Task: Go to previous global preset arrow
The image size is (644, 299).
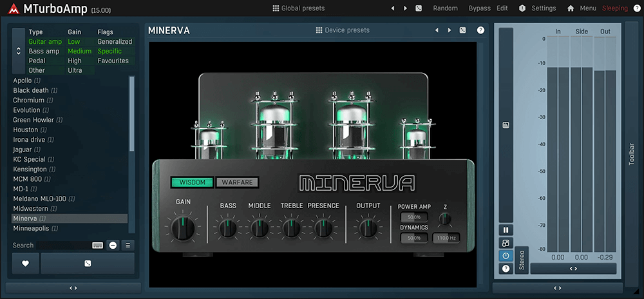Action: 393,8
